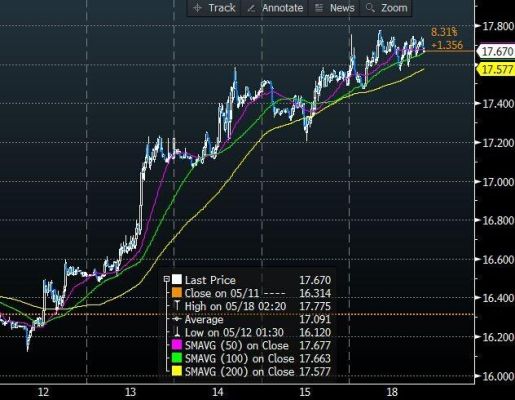
Task: Click the magenta SMAVG (50) swatch
Action: (x=177, y=345)
